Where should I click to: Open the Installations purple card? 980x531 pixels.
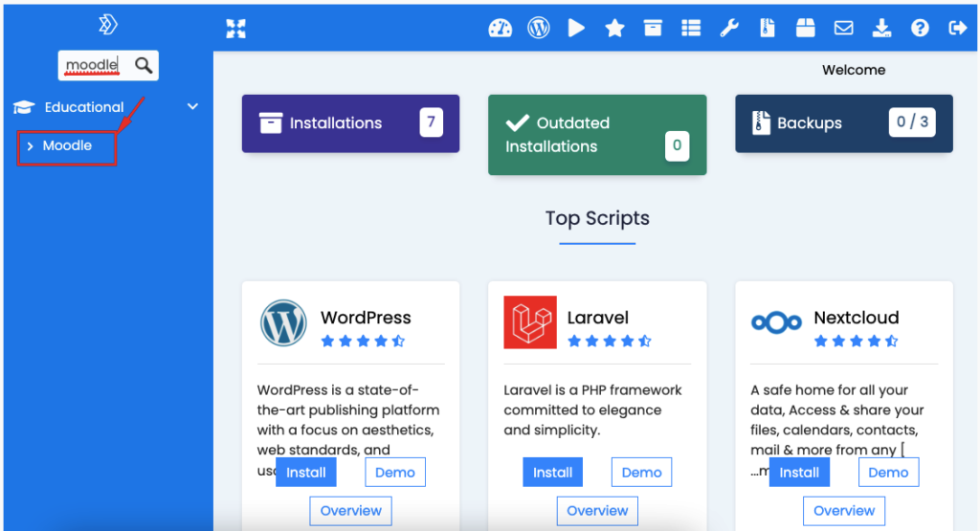pyautogui.click(x=350, y=123)
